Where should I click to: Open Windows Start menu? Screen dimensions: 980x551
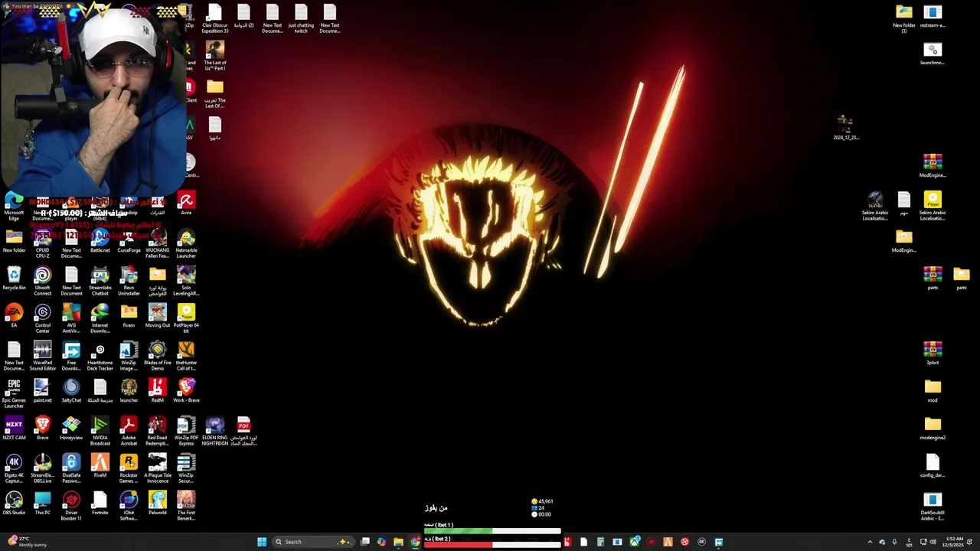[262, 542]
